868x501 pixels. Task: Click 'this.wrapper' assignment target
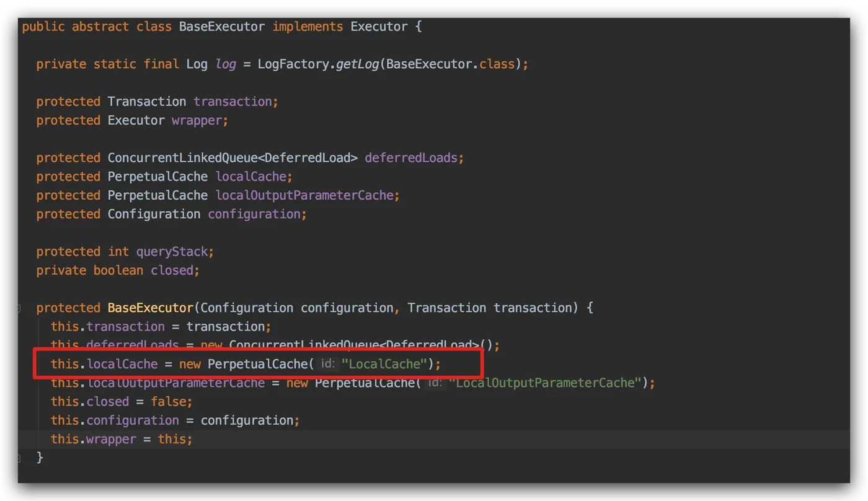[x=94, y=439]
